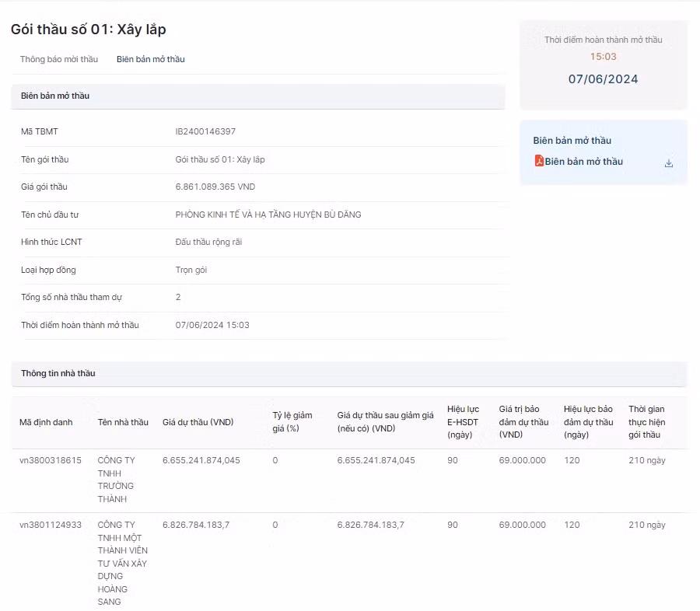Click the download icon in the sidebar card

click(668, 163)
